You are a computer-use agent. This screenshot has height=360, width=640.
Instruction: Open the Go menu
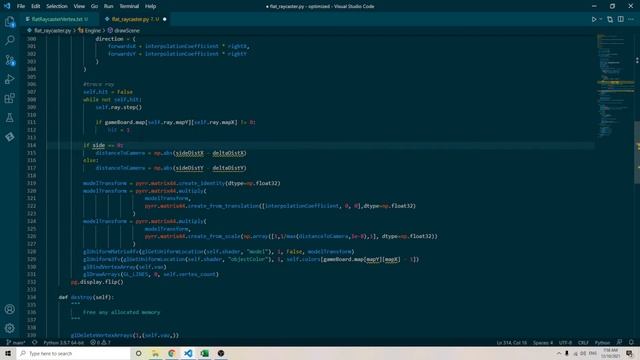click(94, 6)
